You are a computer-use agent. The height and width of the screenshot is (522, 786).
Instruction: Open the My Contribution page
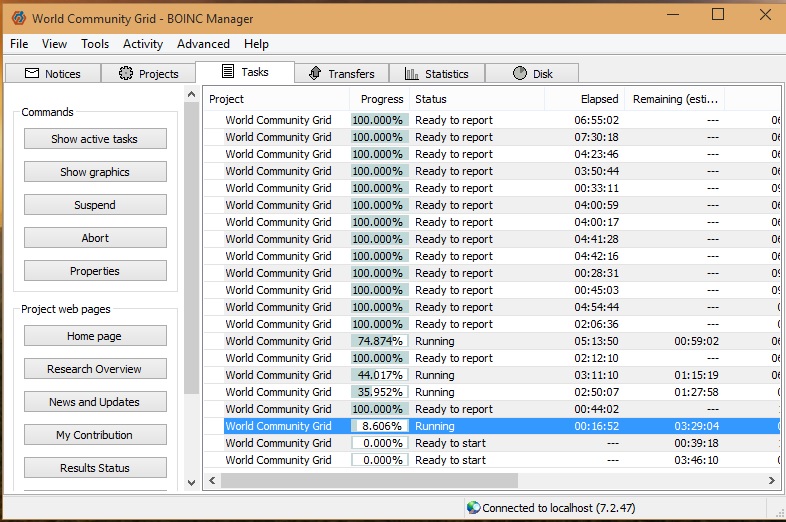[x=95, y=435]
